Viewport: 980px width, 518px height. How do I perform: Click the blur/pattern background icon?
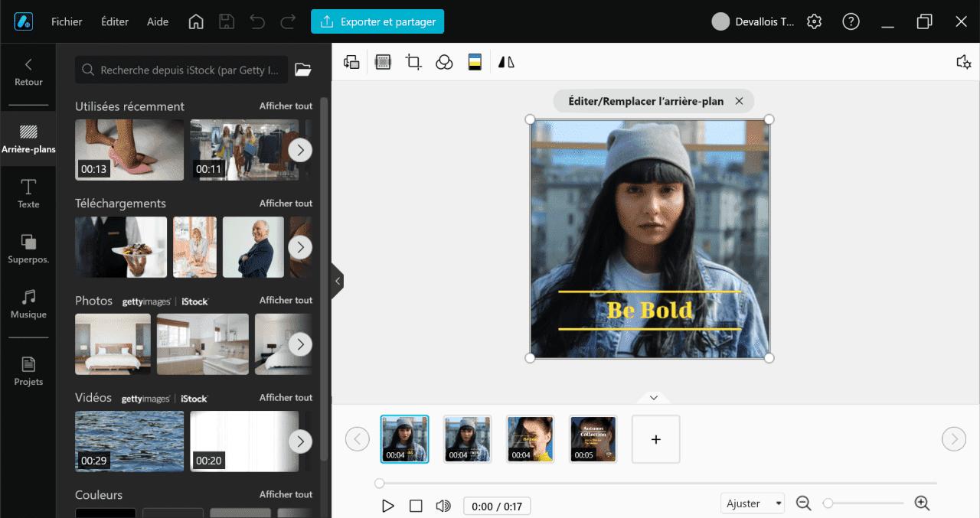[383, 61]
